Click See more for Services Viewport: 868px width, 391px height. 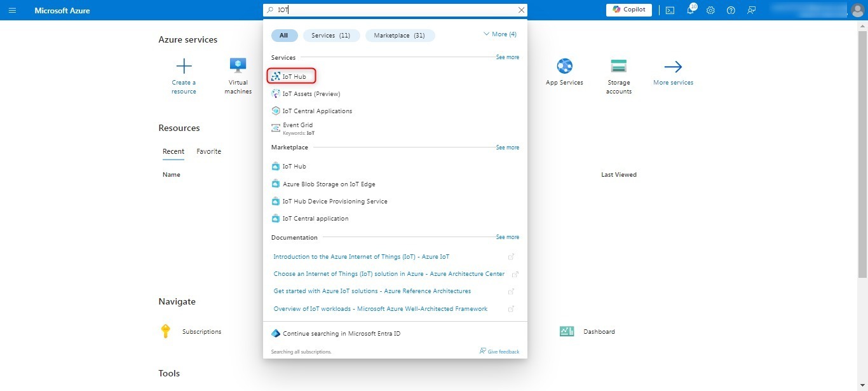[x=507, y=57]
